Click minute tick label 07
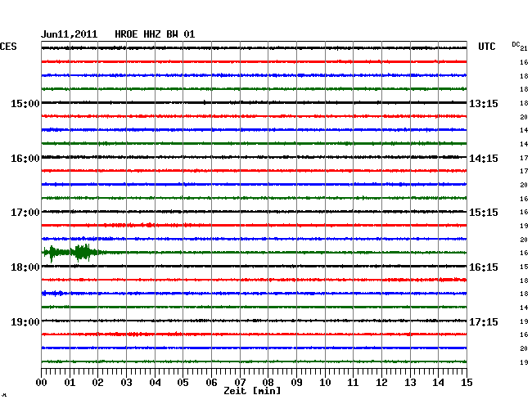The width and height of the screenshot is (532, 404). click(x=240, y=382)
